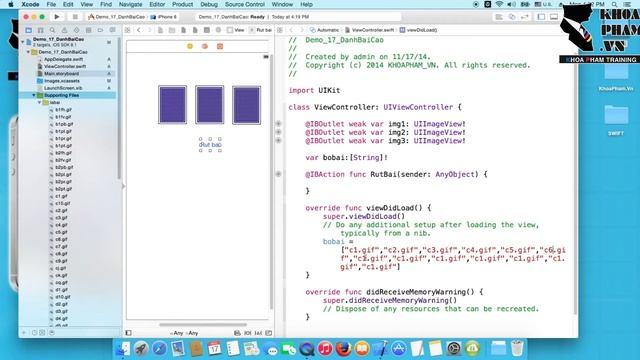The height and width of the screenshot is (360, 640).
Task: Click the img3 outlet connection circle
Action: 278,140
